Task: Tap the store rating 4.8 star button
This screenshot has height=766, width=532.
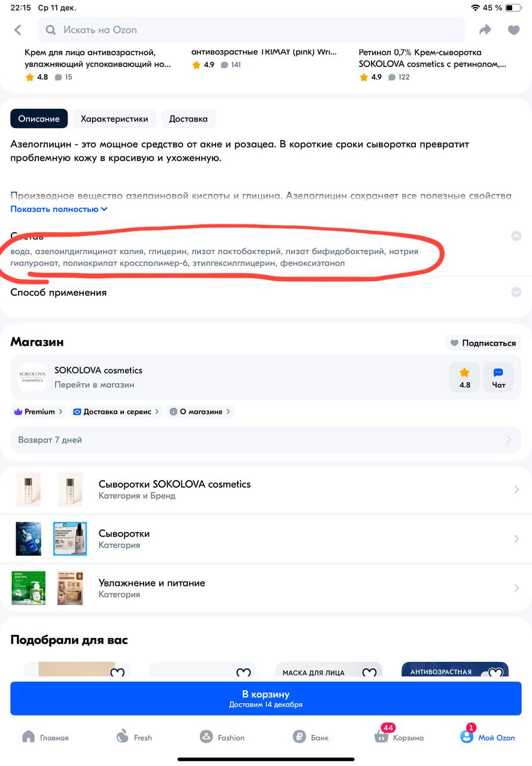Action: 464,378
